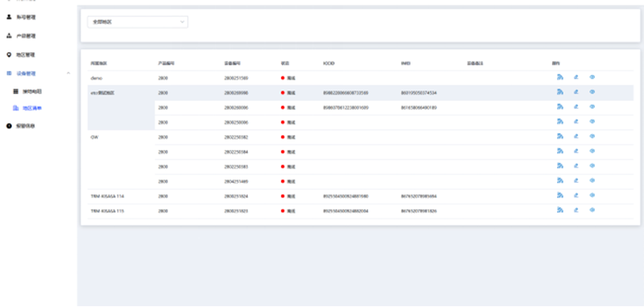Click the 'TRM KISASA 114' region cell

[x=107, y=196]
